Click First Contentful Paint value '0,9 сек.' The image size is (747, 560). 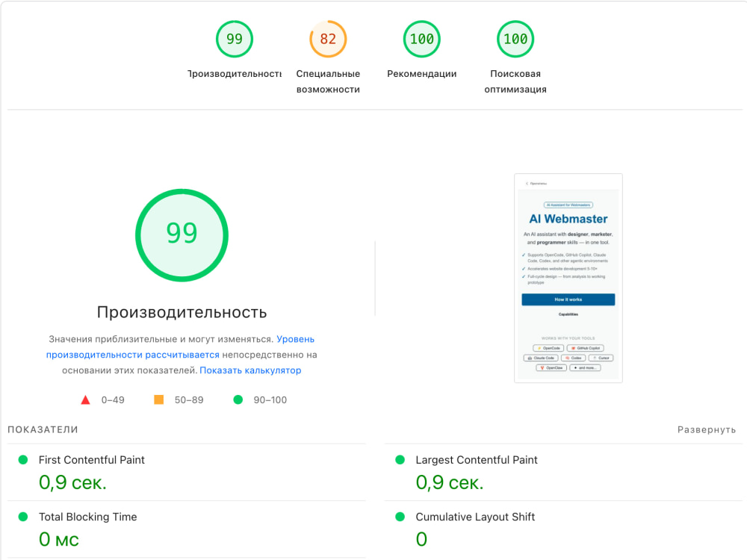pyautogui.click(x=72, y=483)
